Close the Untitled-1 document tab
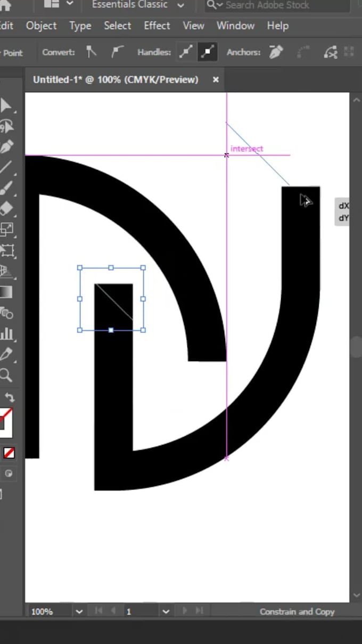The image size is (362, 644). tap(216, 79)
